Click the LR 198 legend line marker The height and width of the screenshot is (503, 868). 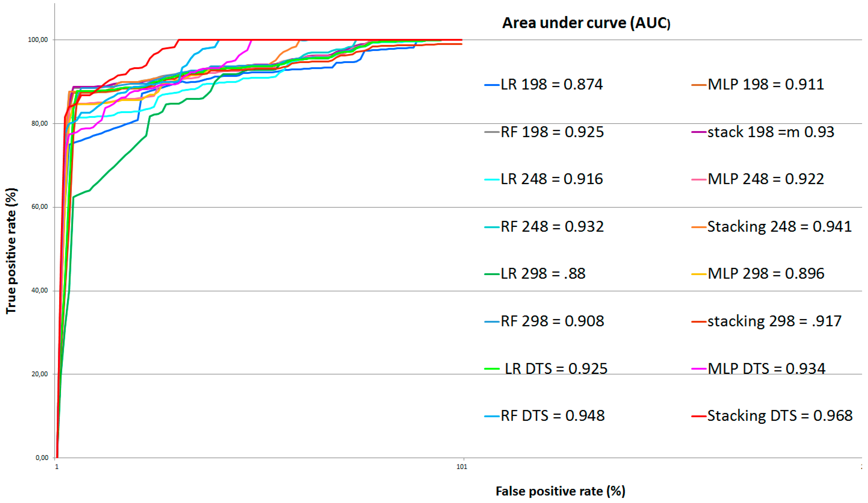(x=492, y=85)
